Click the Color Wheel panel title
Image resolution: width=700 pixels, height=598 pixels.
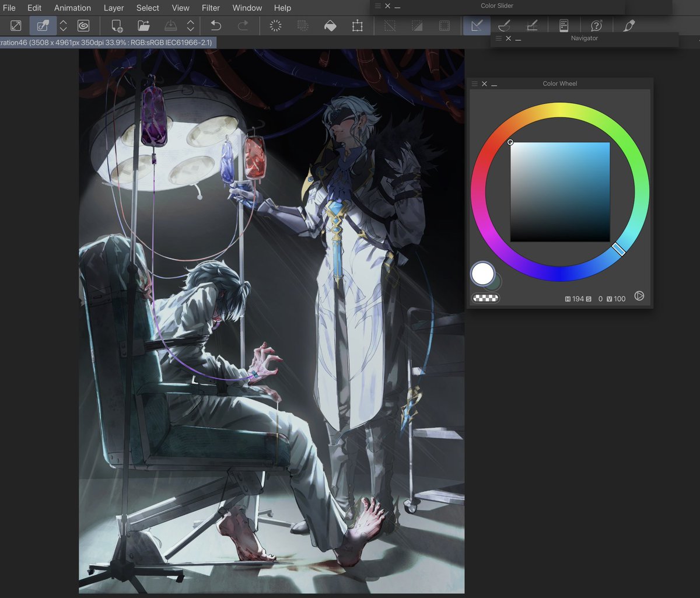(559, 83)
